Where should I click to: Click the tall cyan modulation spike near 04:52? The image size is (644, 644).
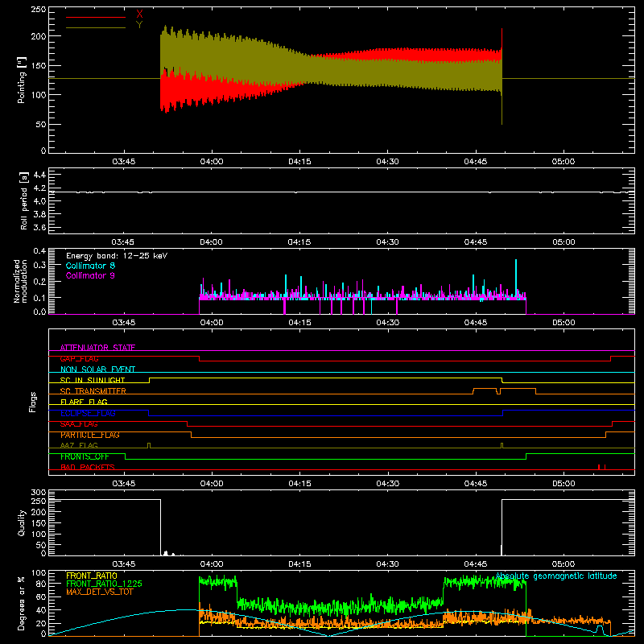[x=516, y=277]
